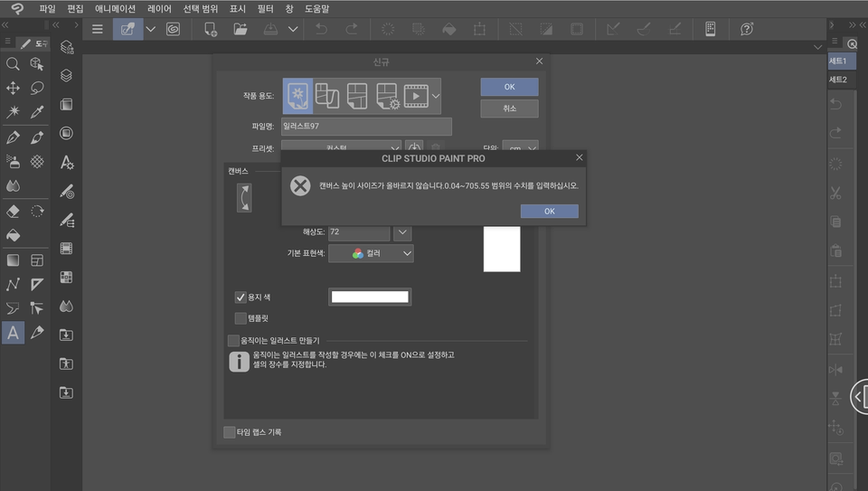This screenshot has height=491, width=868.
Task: Click the 취소 cancel button
Action: tap(509, 109)
